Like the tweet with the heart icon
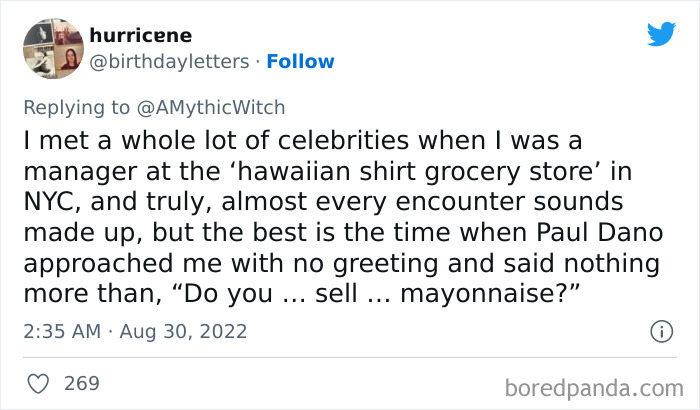 click(36, 383)
